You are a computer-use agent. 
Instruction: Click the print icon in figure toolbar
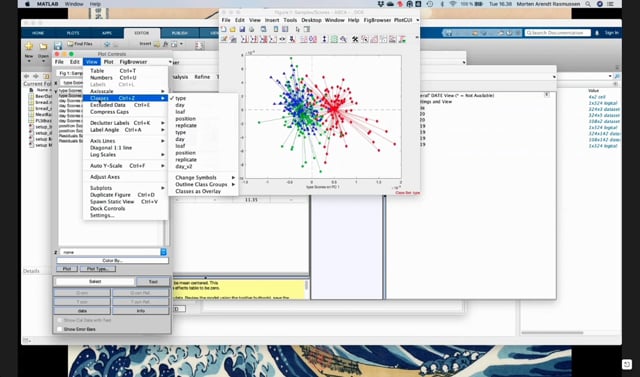click(251, 29)
